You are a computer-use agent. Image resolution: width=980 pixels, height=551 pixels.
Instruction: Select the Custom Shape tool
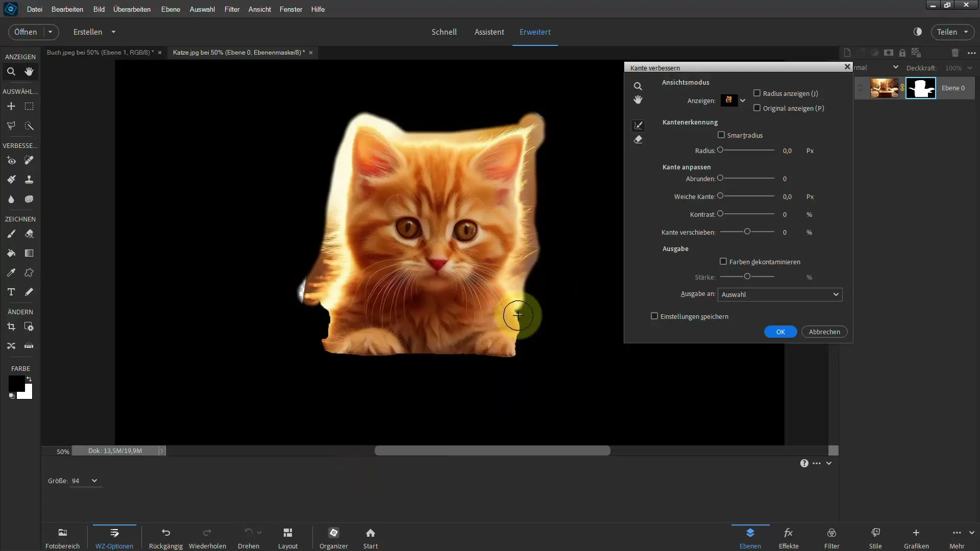click(29, 272)
